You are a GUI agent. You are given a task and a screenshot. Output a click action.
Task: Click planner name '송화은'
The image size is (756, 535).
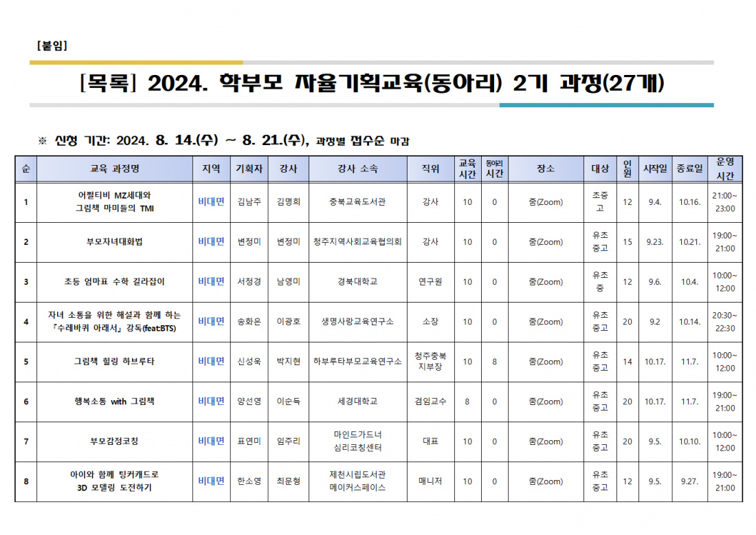pyautogui.click(x=249, y=322)
